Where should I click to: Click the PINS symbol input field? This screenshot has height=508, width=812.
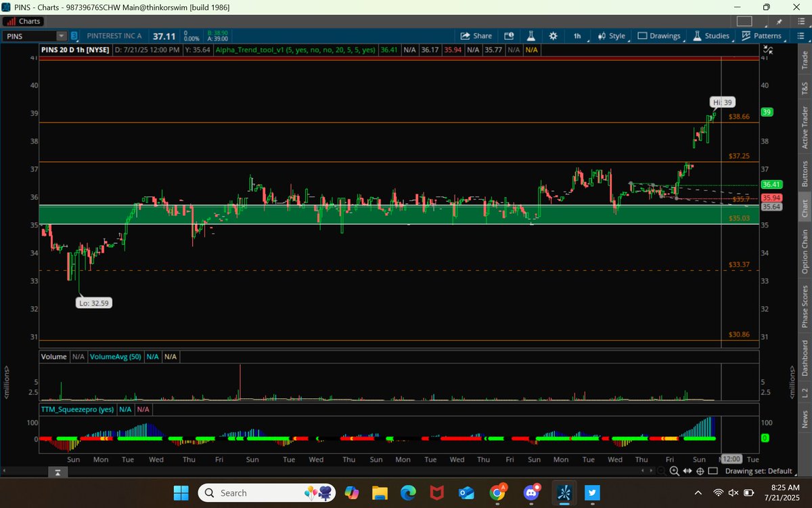[28, 36]
